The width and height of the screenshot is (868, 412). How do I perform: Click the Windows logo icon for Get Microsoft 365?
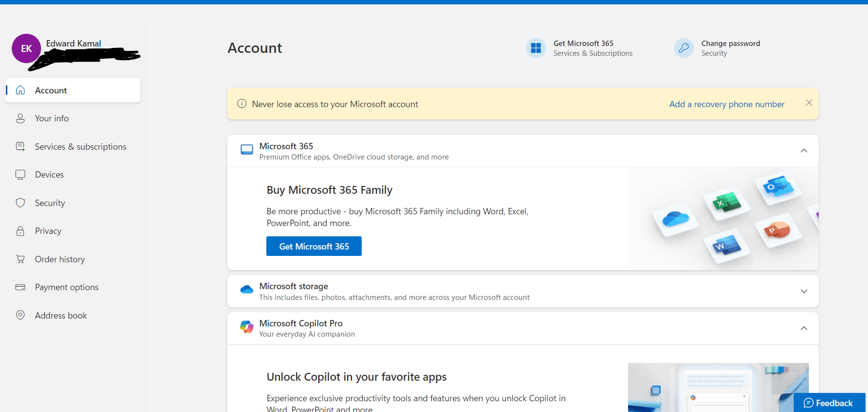click(536, 48)
